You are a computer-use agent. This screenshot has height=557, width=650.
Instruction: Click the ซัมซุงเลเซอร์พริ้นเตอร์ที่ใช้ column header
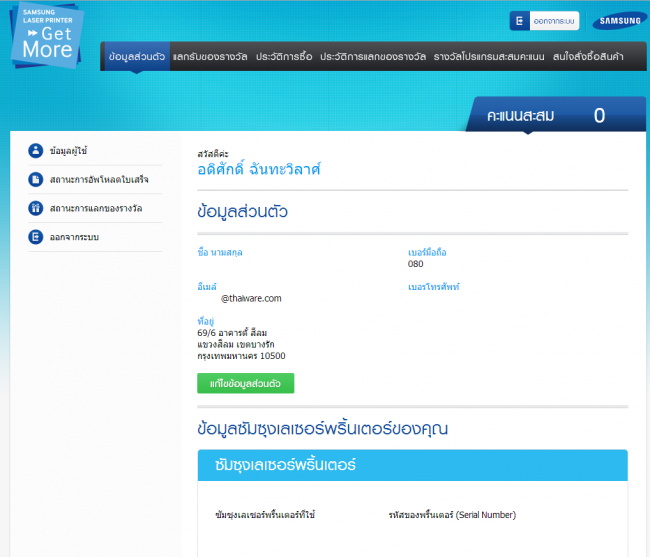click(x=265, y=515)
